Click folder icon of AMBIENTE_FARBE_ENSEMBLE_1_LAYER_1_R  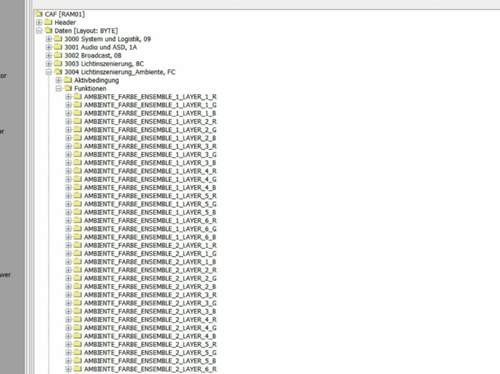point(78,97)
